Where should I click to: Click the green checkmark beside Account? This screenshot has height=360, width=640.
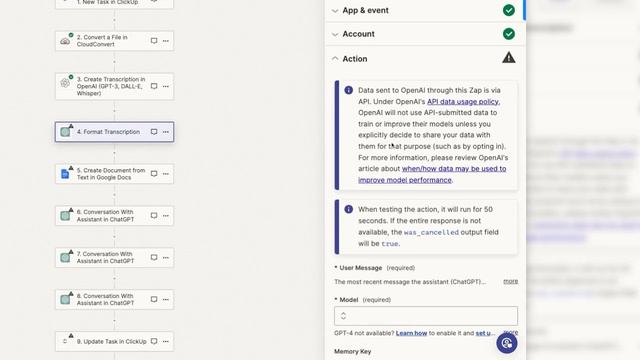[509, 34]
